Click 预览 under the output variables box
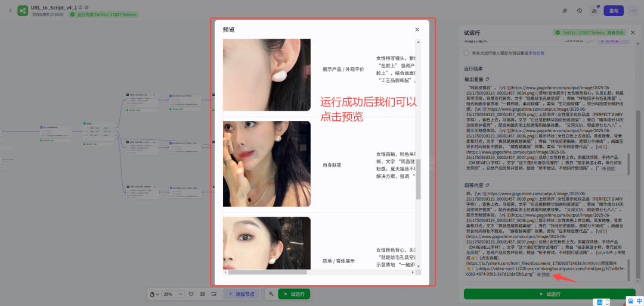 [608, 168]
